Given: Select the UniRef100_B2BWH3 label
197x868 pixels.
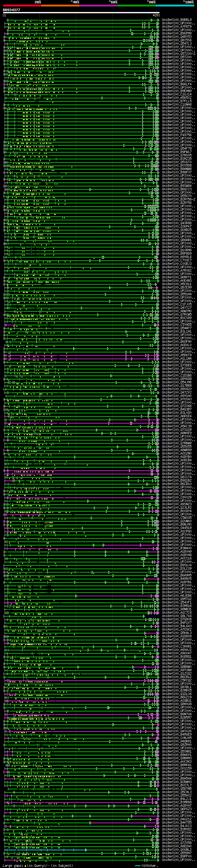Looking at the screenshot, I should 177,782.
